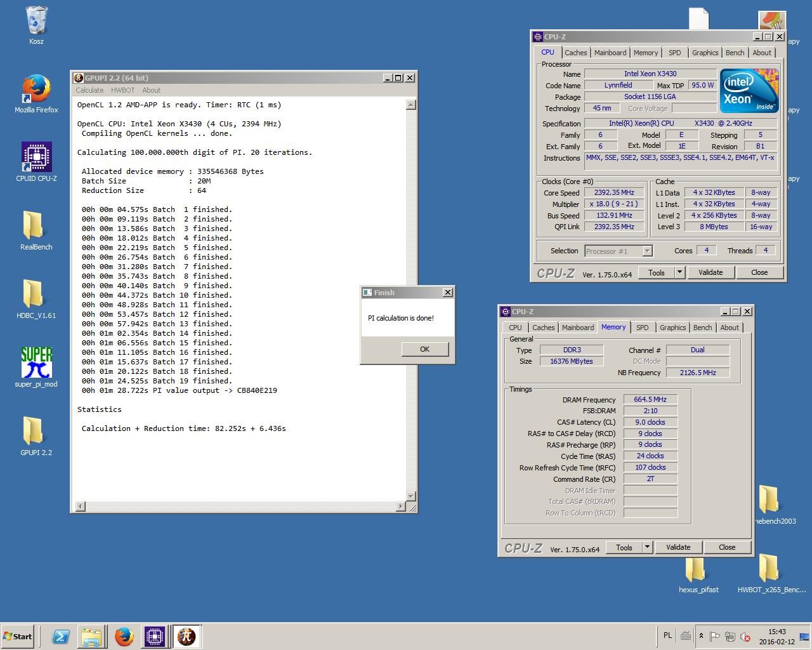Expand Tools dropdown arrow in top CPU-Z
Screen dimensions: 812x650
[x=679, y=272]
